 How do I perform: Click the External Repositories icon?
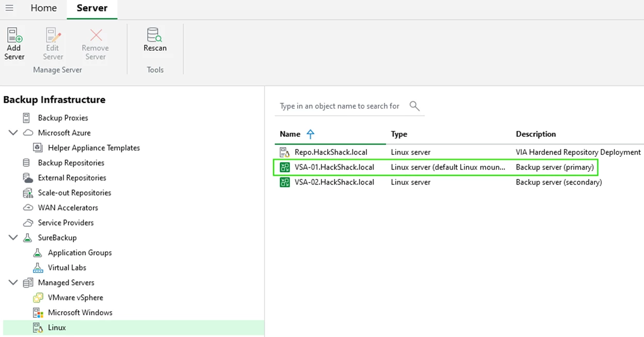point(28,178)
